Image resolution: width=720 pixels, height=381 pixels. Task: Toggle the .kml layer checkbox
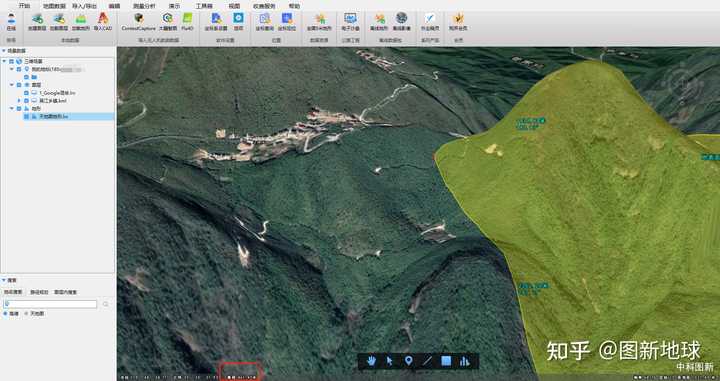(x=26, y=101)
